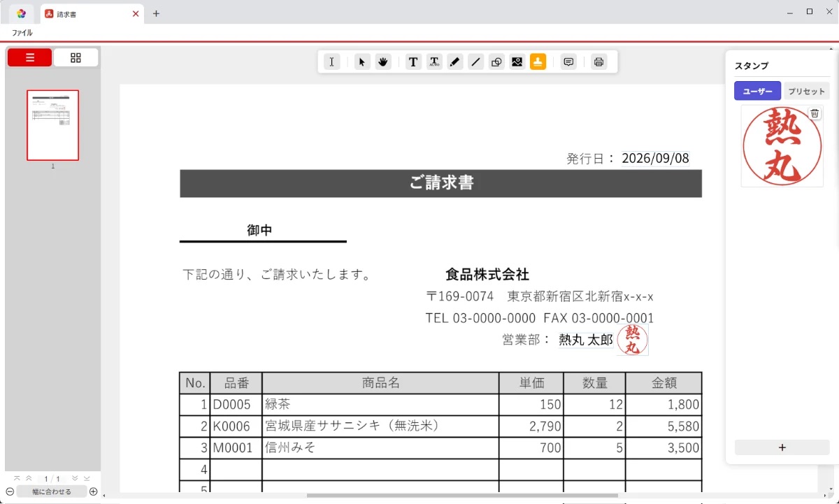Switch sidebar to red list view
839x504 pixels.
click(x=30, y=58)
